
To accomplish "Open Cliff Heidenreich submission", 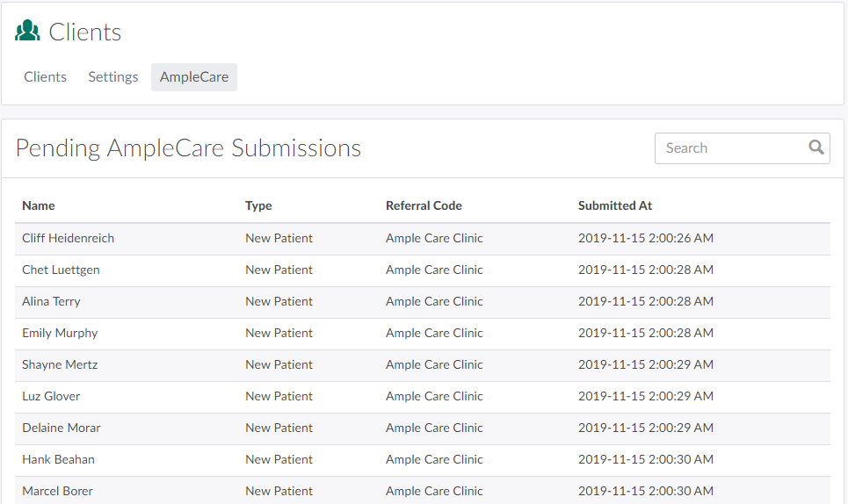I will click(69, 238).
